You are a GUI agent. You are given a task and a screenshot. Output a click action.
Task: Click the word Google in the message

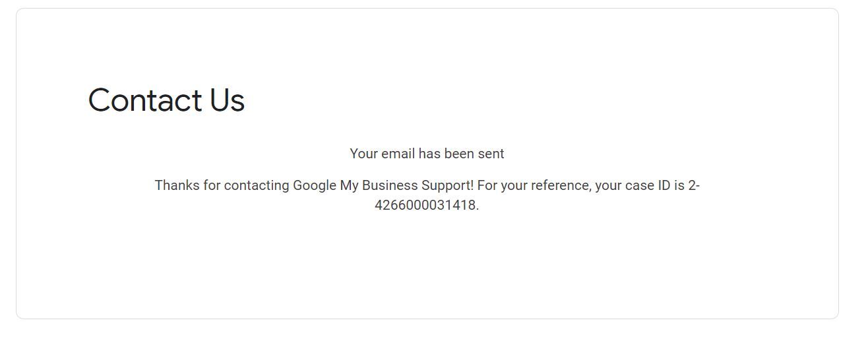315,185
